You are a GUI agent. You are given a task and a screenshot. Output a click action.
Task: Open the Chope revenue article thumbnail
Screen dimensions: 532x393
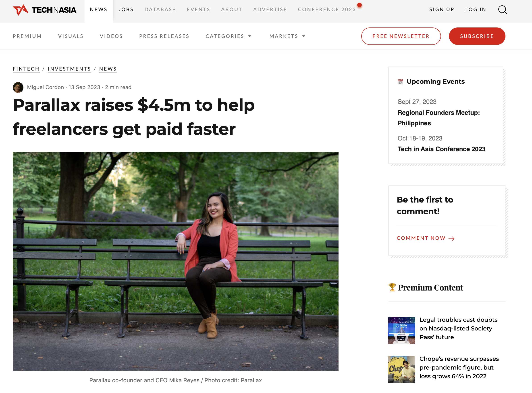tap(401, 369)
